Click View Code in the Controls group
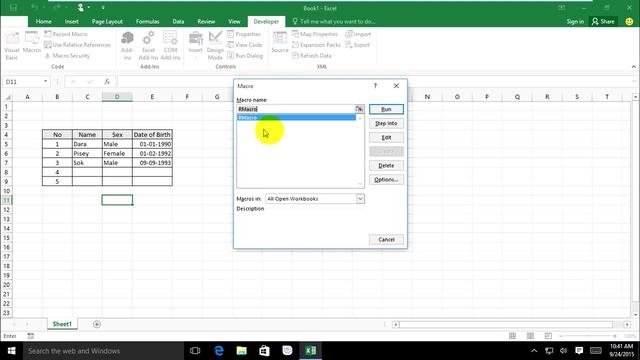This screenshot has width=640, height=360. [x=244, y=45]
